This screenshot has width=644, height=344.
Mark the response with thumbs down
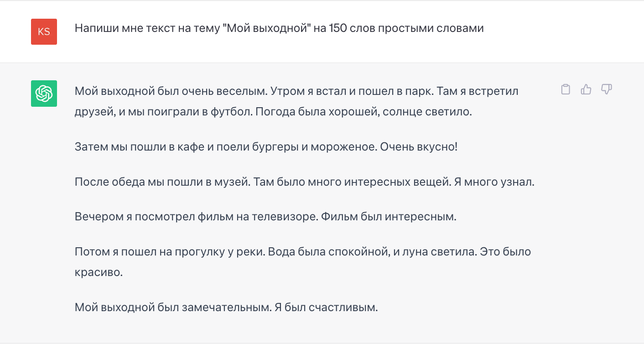(x=606, y=89)
